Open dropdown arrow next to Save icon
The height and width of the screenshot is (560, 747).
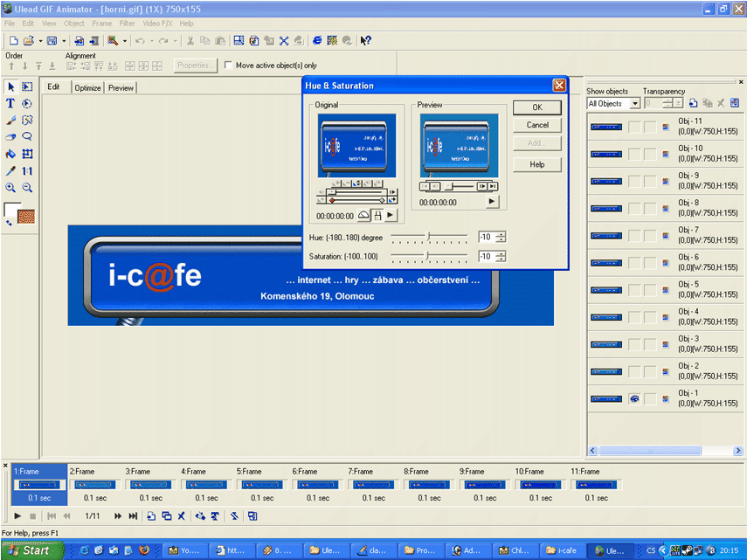click(64, 41)
